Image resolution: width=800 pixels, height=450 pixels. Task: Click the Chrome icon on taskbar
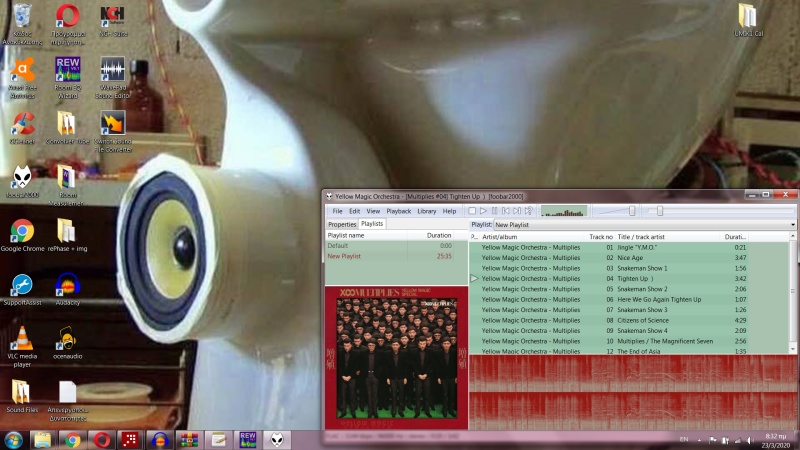72,440
